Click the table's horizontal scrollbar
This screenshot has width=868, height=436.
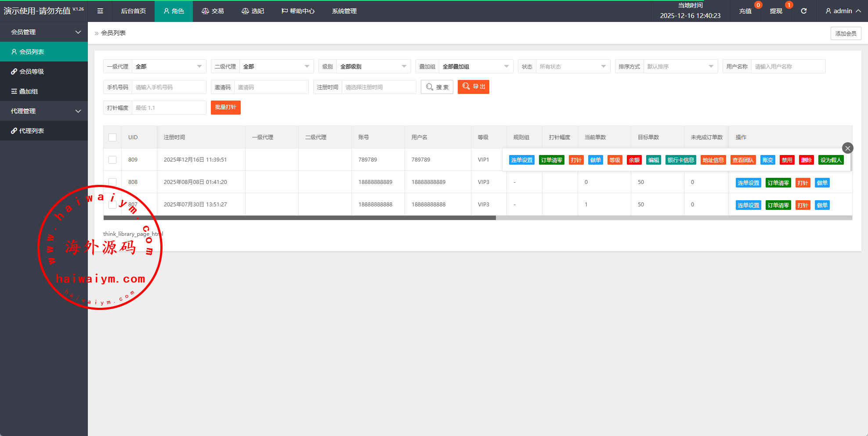coord(300,218)
